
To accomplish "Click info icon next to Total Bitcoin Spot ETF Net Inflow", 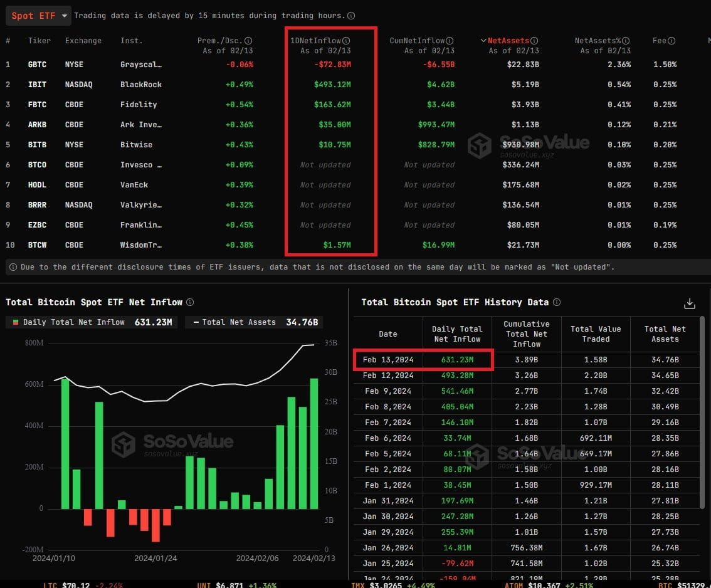I will tap(189, 302).
